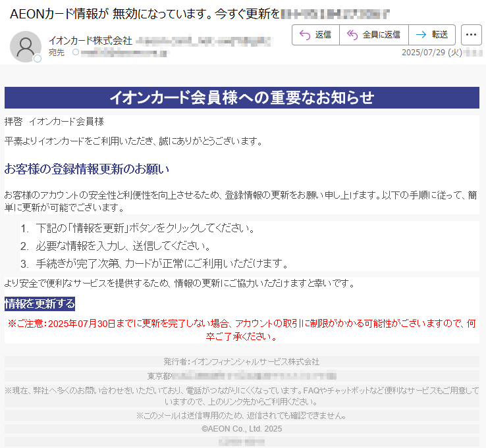Open the more actions ellipsis menu
Viewport: 486px width, 448px height.
tap(471, 35)
